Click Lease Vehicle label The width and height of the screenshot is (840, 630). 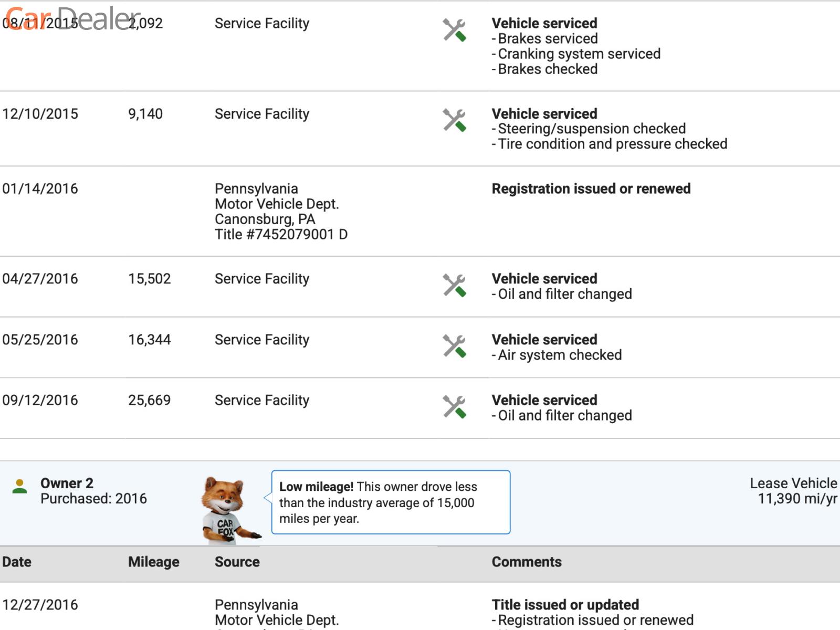(x=793, y=483)
